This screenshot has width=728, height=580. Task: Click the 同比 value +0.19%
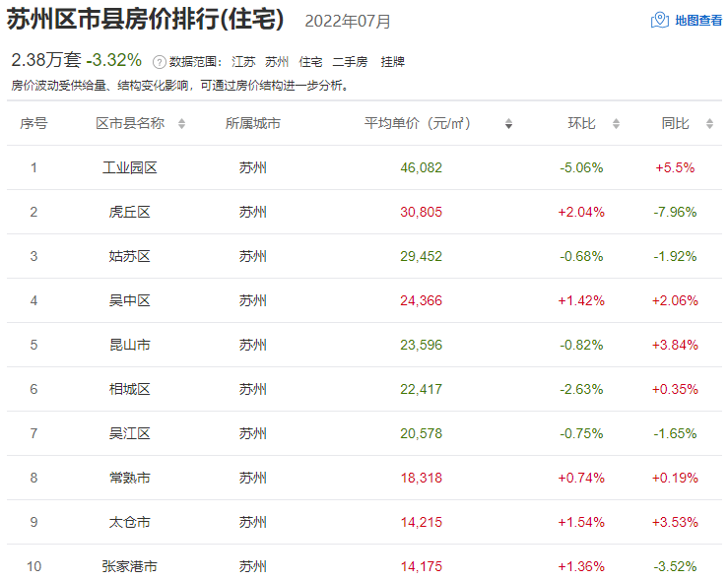[x=675, y=478]
